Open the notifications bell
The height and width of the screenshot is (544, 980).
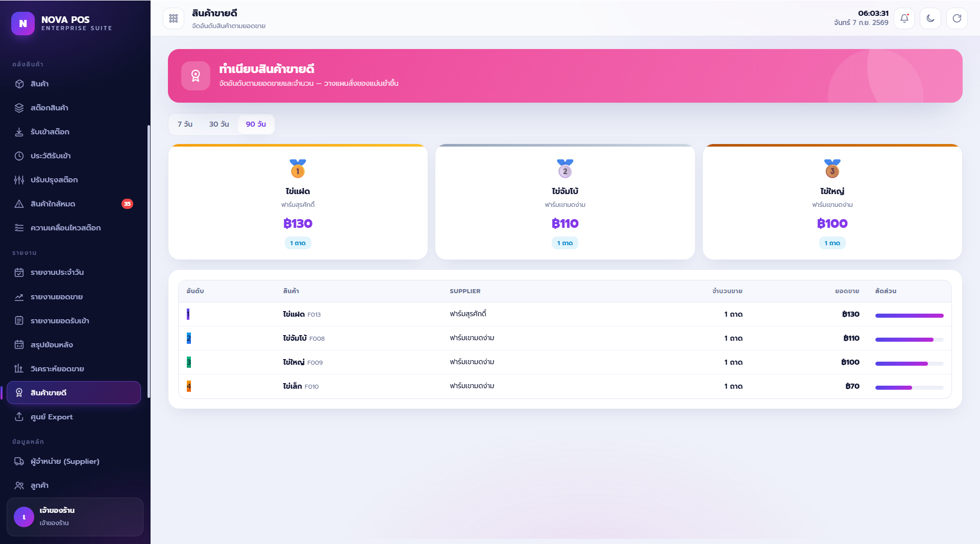click(904, 18)
